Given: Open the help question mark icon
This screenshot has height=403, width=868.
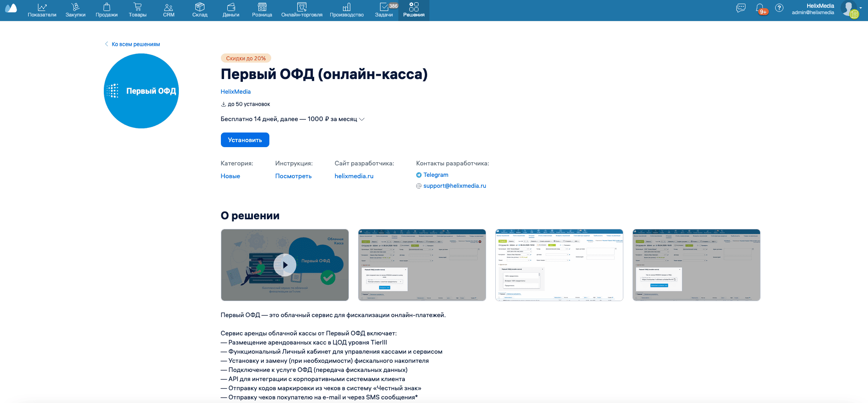Looking at the screenshot, I should (x=779, y=8).
